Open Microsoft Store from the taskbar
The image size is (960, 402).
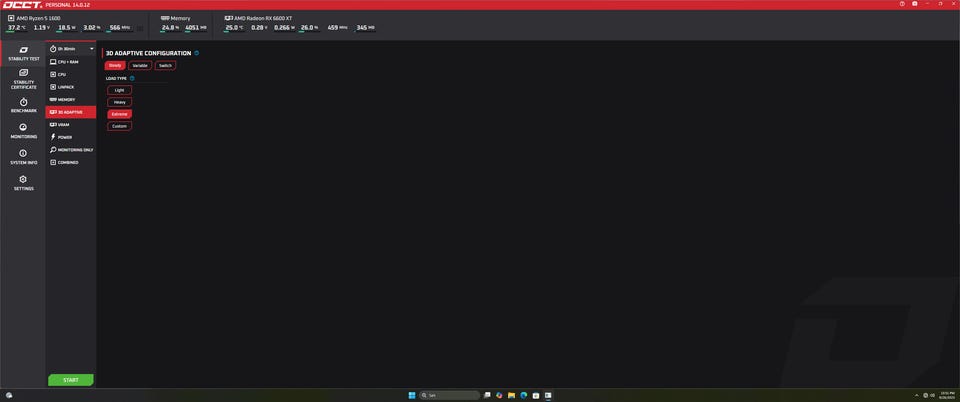[x=536, y=395]
